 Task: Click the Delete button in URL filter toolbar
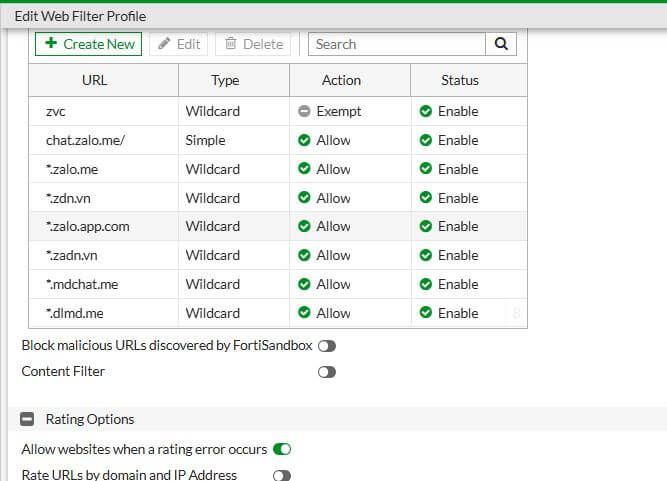coord(253,44)
